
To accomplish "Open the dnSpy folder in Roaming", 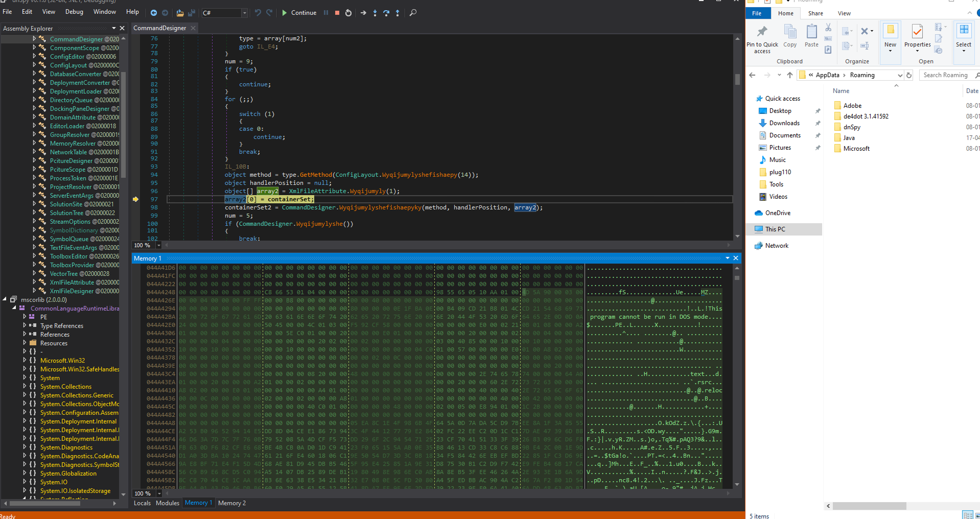I will [851, 127].
